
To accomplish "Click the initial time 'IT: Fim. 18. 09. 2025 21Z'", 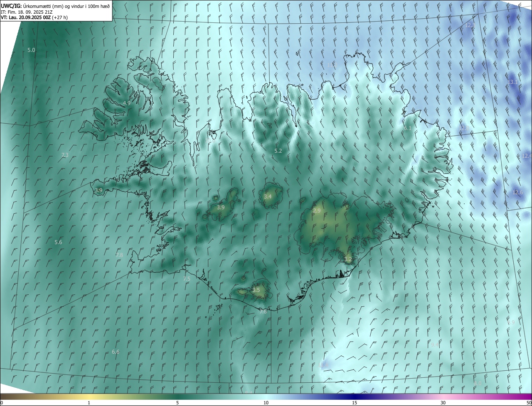I will 27,12.
